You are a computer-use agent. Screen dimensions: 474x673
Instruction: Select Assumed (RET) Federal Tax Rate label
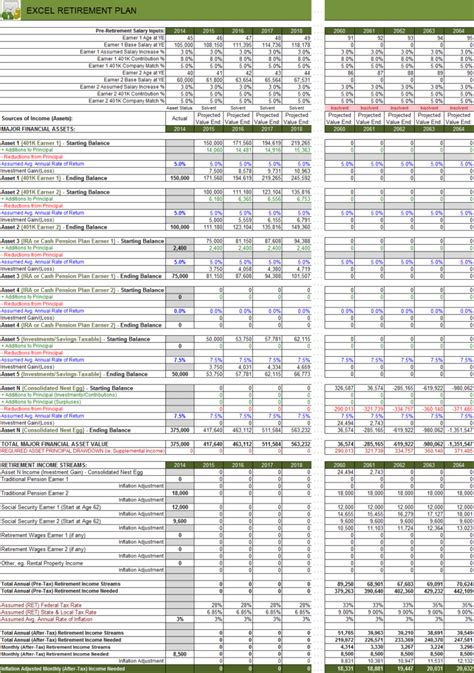click(x=41, y=605)
